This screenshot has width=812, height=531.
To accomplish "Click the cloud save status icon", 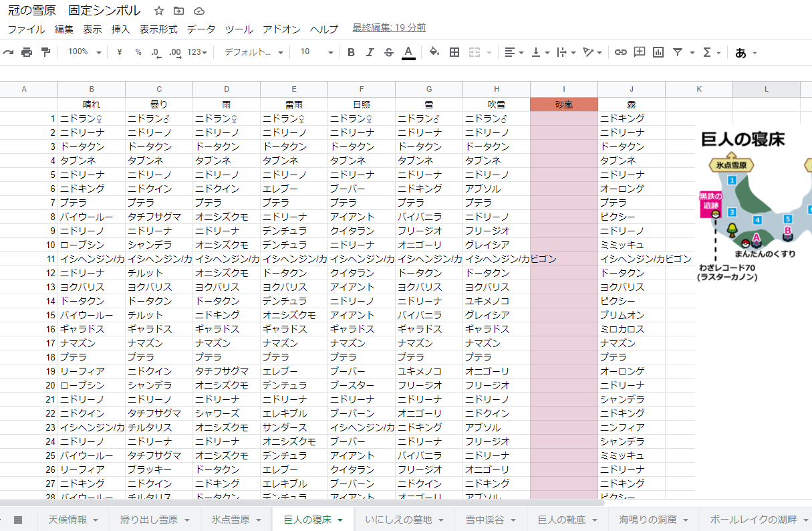I will [198, 11].
